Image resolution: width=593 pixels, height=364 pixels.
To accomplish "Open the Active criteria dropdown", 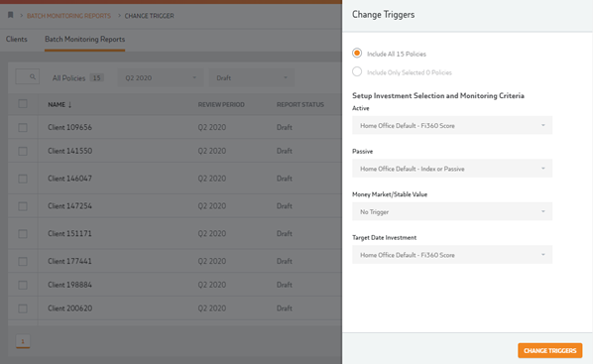I will (452, 125).
